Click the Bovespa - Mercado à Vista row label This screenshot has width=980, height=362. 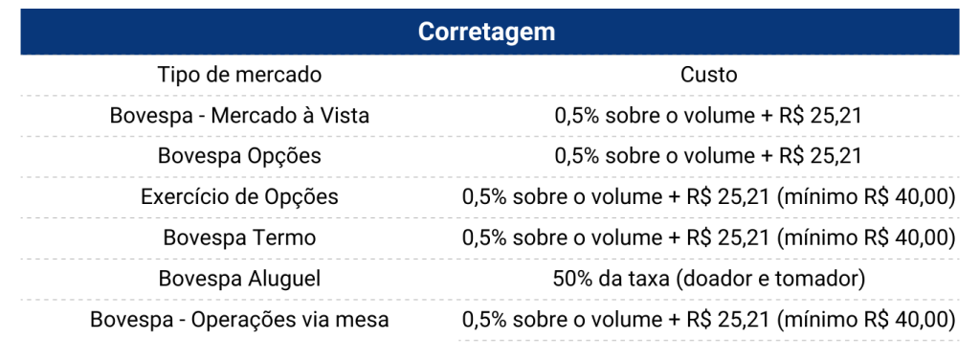(239, 116)
